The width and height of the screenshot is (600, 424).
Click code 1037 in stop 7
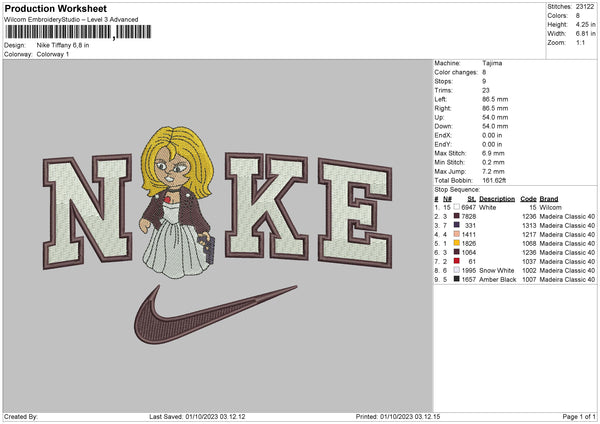tap(529, 261)
